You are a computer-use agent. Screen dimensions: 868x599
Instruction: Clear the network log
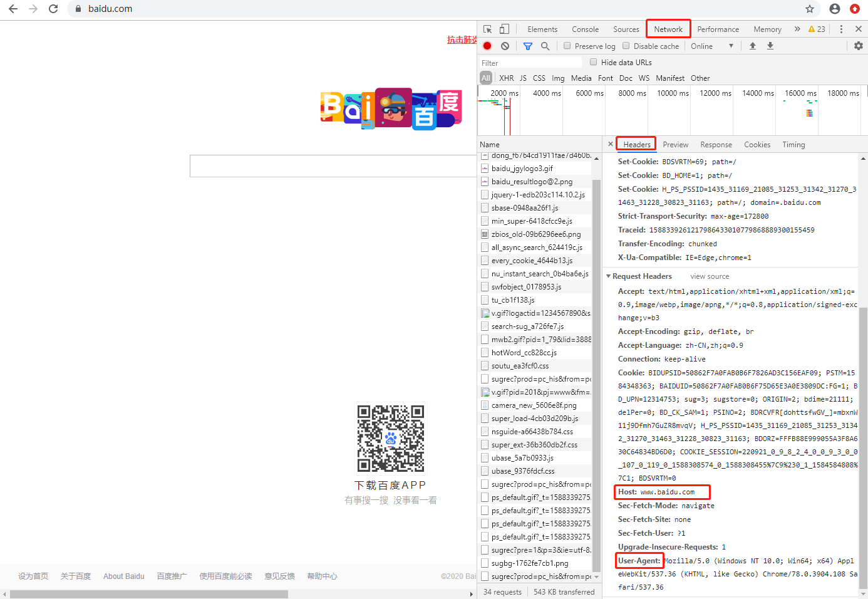(x=505, y=46)
